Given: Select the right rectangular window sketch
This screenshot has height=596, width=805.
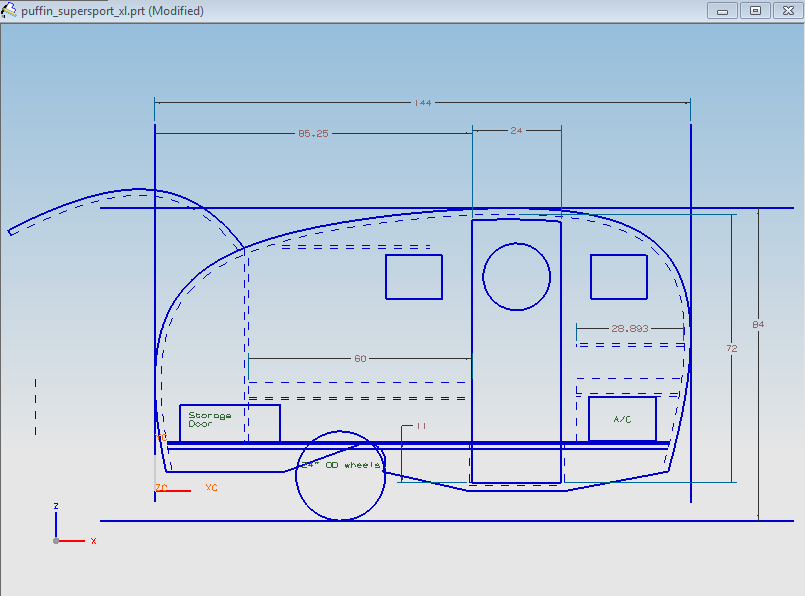Looking at the screenshot, I should coord(619,277).
